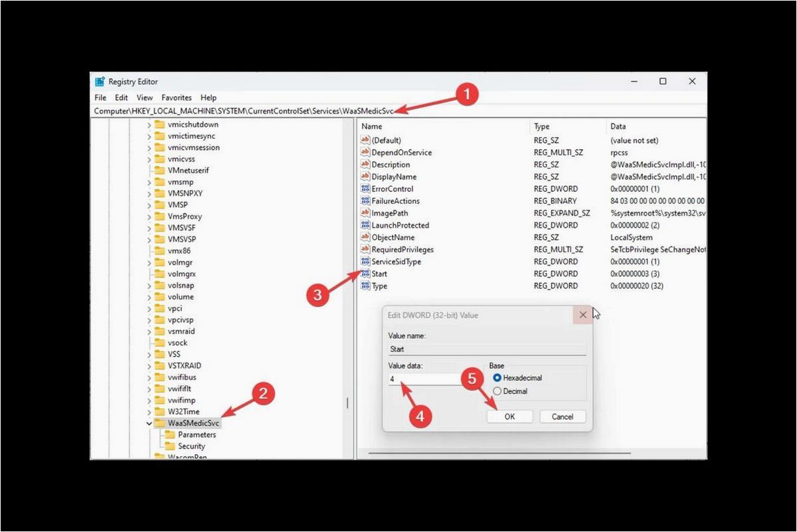
Task: Sort values by Type column header
Action: 568,126
